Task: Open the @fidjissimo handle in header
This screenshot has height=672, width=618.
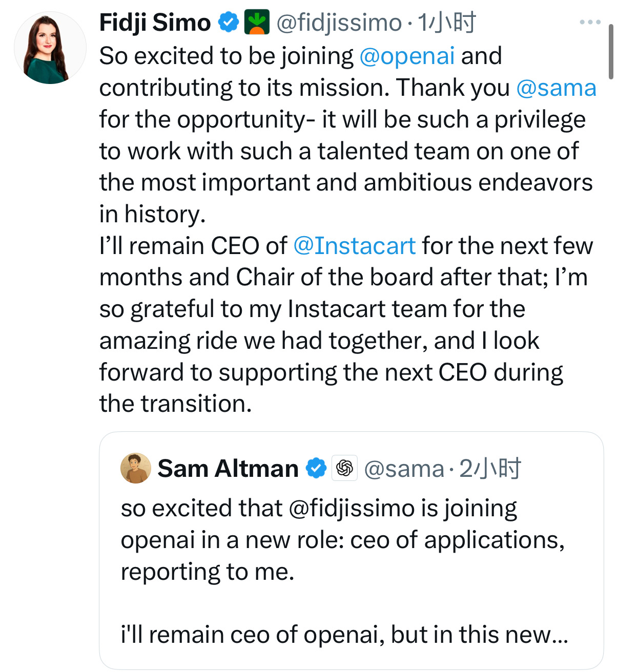Action: point(339,23)
